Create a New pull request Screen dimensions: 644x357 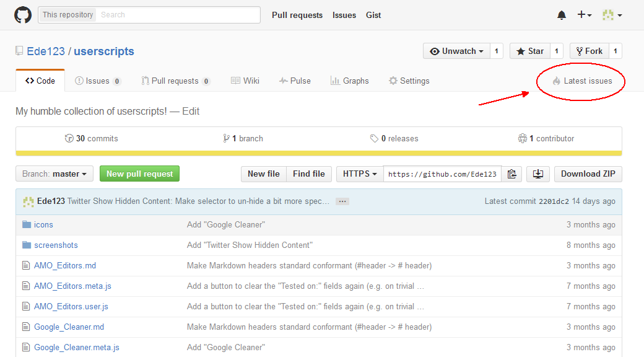(x=140, y=174)
